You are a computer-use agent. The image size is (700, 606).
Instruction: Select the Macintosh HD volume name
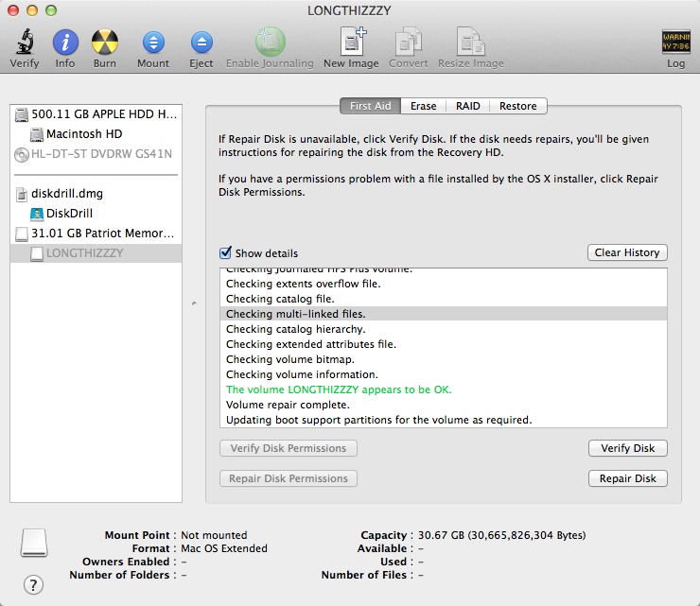tap(84, 134)
